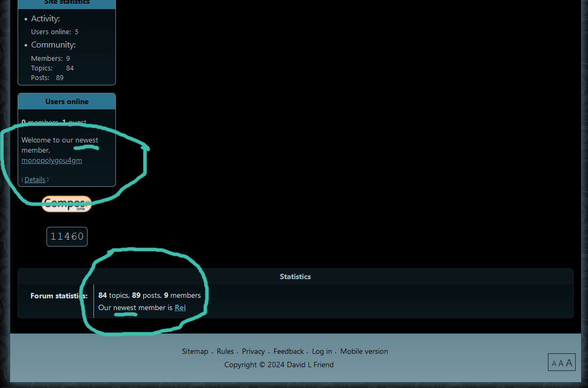This screenshot has height=388, width=588.
Task: Click the Statistics panel header
Action: [x=295, y=276]
